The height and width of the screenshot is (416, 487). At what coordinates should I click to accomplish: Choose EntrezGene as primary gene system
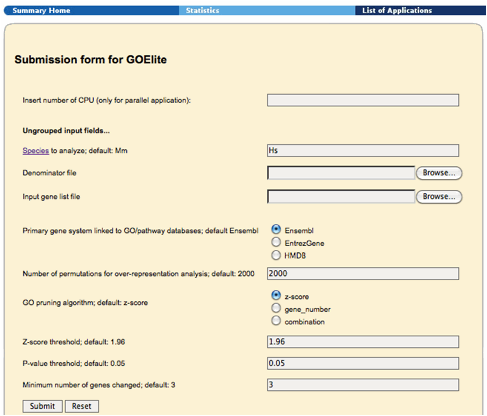click(276, 242)
